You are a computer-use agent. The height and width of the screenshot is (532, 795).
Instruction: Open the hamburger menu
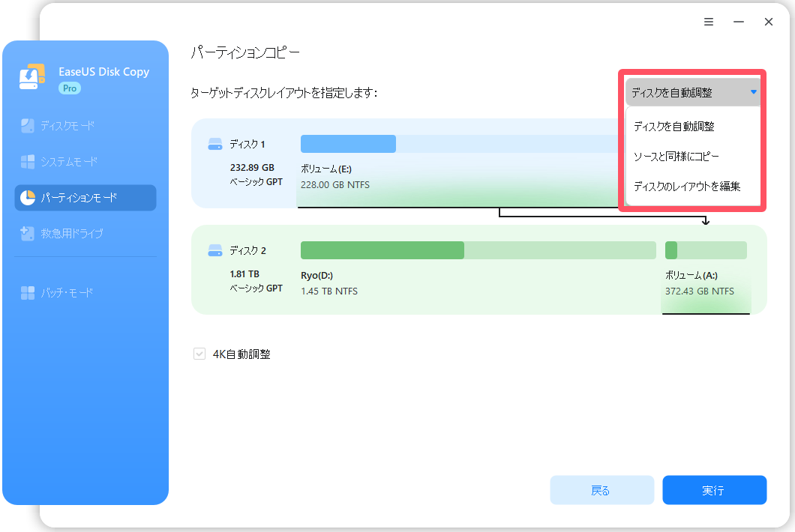pos(708,22)
